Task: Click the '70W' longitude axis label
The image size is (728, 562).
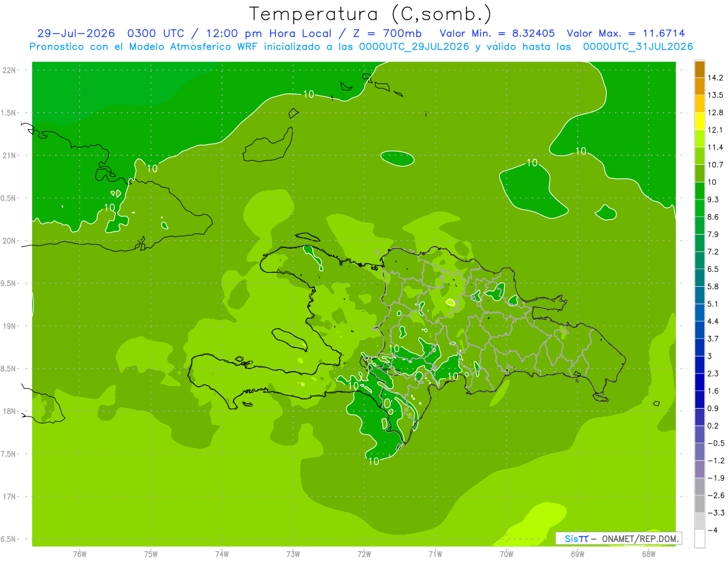Action: click(507, 554)
